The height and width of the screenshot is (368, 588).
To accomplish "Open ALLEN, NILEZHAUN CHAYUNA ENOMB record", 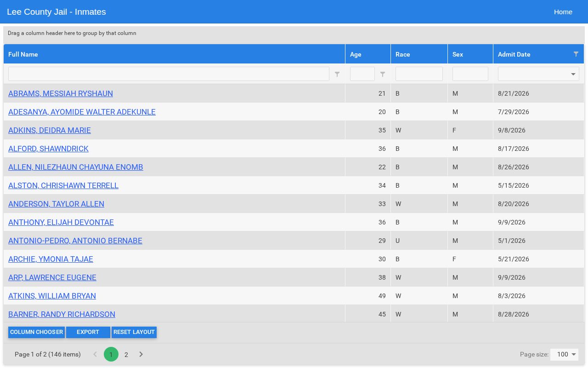I will point(76,167).
